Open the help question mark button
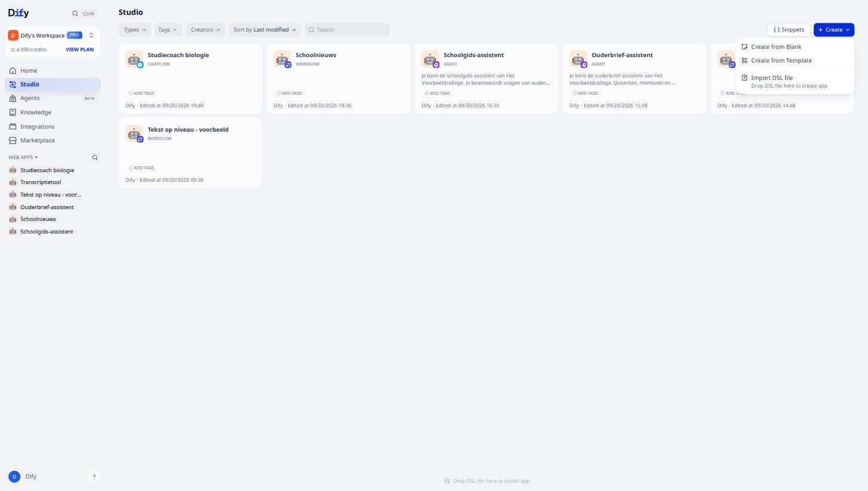The height and width of the screenshot is (491, 868). [94, 477]
